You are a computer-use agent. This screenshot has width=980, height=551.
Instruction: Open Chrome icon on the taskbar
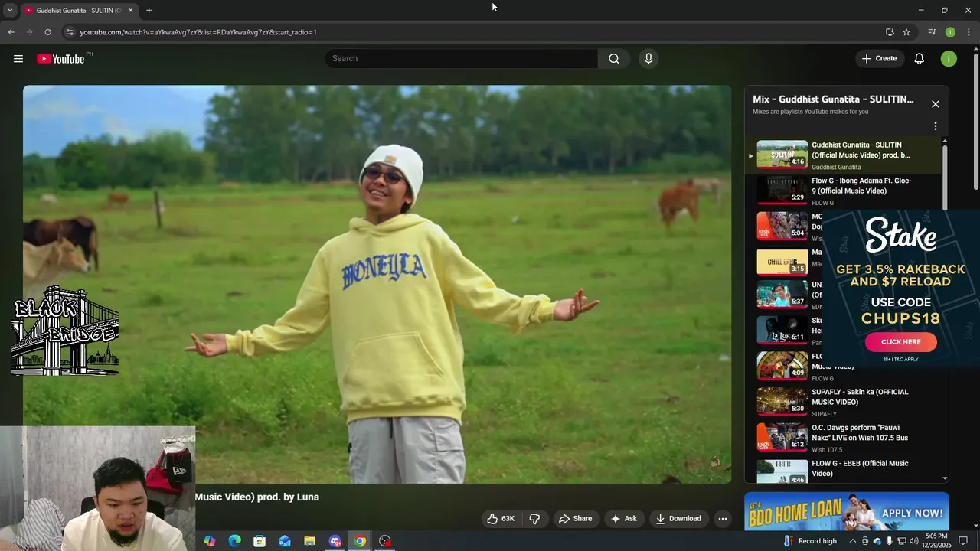click(x=360, y=541)
